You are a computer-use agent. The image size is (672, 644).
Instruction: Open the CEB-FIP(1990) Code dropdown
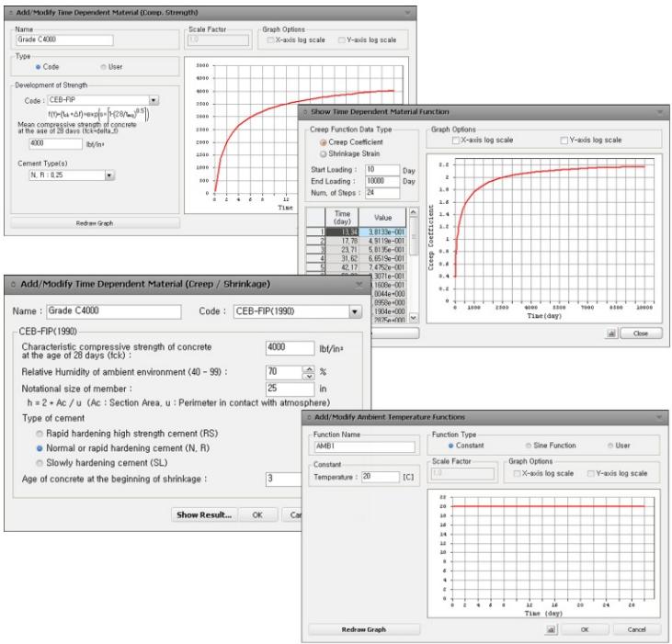[355, 311]
